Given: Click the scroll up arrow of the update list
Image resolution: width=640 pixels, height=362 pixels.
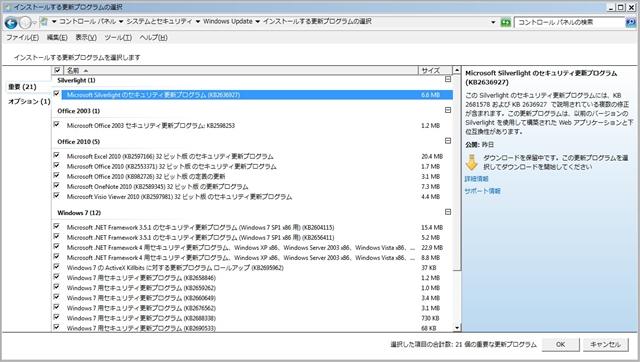Looking at the screenshot, I should [x=457, y=70].
